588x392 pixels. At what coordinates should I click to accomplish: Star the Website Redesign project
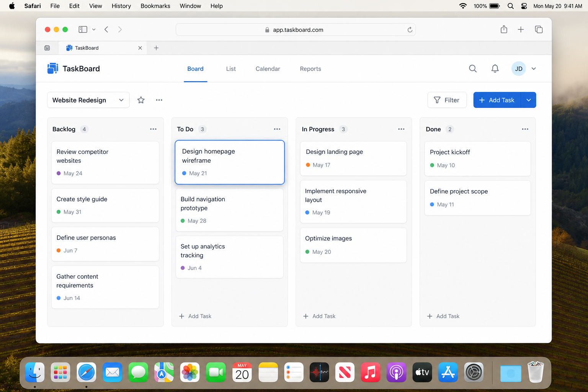pos(141,100)
